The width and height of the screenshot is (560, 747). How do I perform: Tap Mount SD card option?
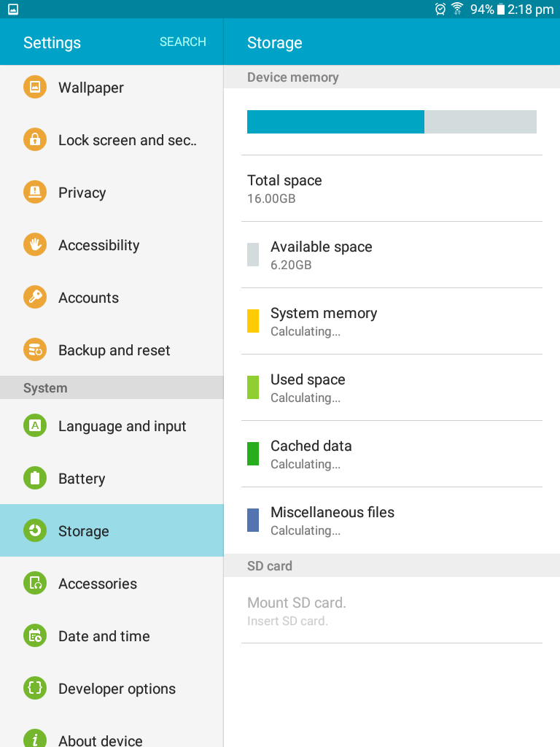392,611
